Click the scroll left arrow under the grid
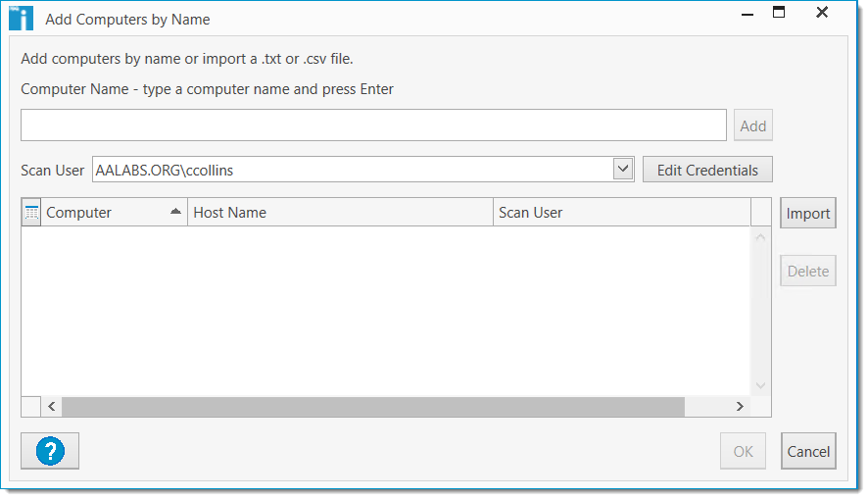 (52, 407)
